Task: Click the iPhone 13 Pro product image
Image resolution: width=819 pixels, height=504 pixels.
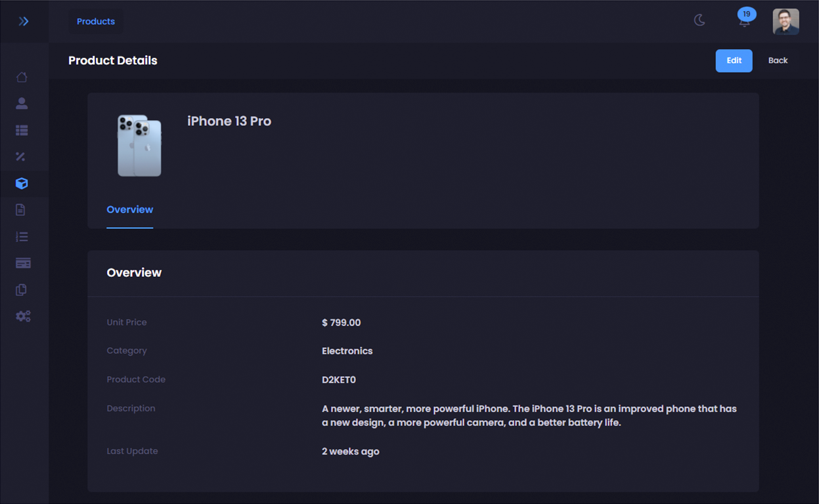Action: (x=139, y=146)
